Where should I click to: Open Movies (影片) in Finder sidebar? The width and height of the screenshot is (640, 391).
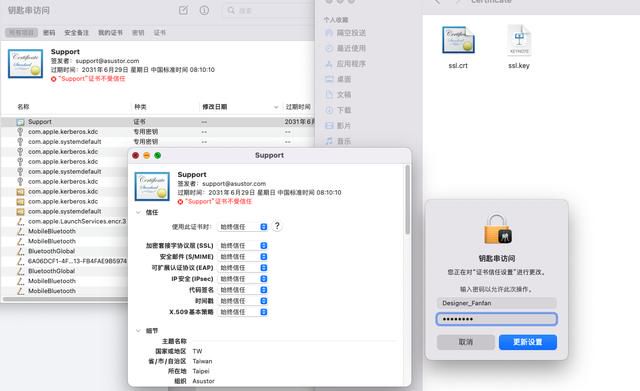338,126
